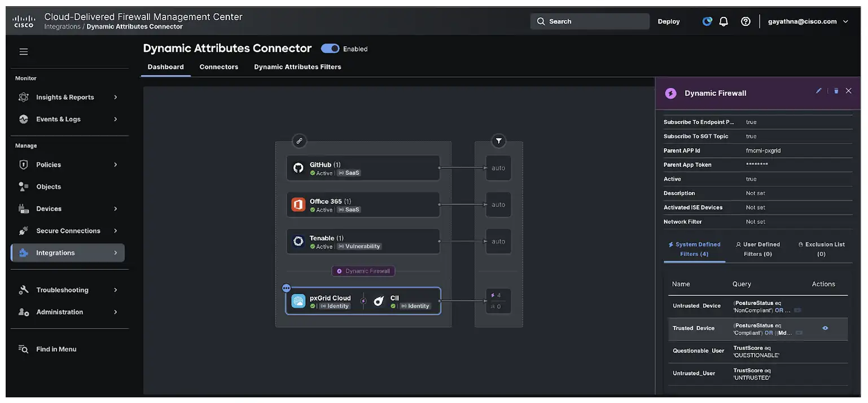Viewport: 868px width, 403px height.
Task: Select the Office 365 connector icon
Action: coord(298,204)
